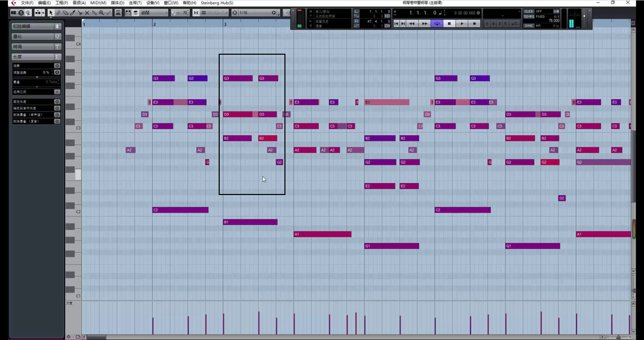
Task: Toggle Auto-Scroll in the toolbar
Action: tap(38, 13)
